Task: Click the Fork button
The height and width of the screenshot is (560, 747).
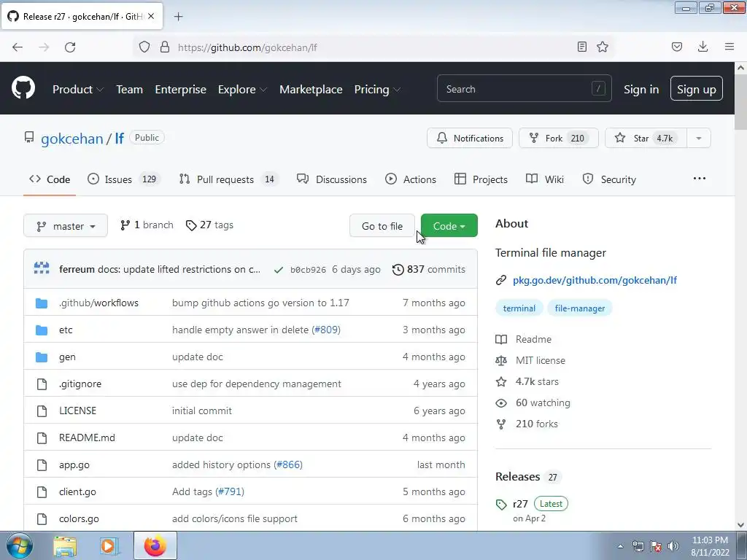Action: point(558,138)
